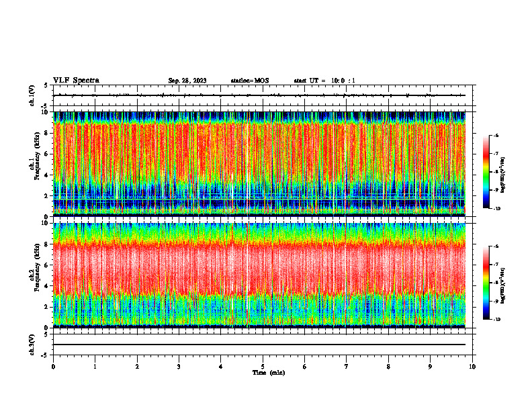Viewport: 532px width, 411px height.
Task: Click time axis tick label "7"
Action: point(347,367)
